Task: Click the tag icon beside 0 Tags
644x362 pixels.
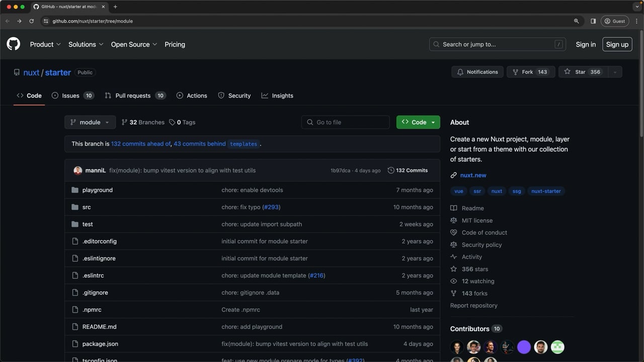Action: point(172,122)
